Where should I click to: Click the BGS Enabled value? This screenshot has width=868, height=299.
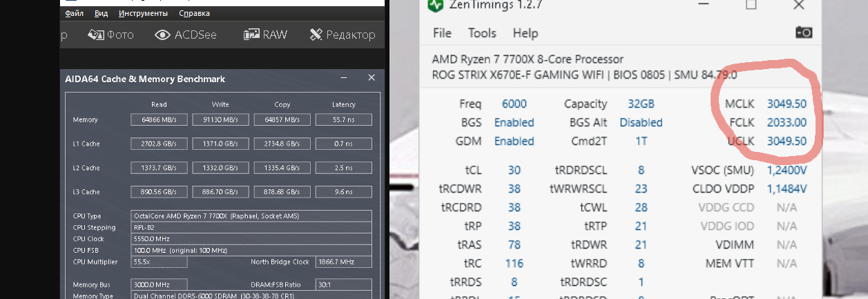tap(514, 122)
